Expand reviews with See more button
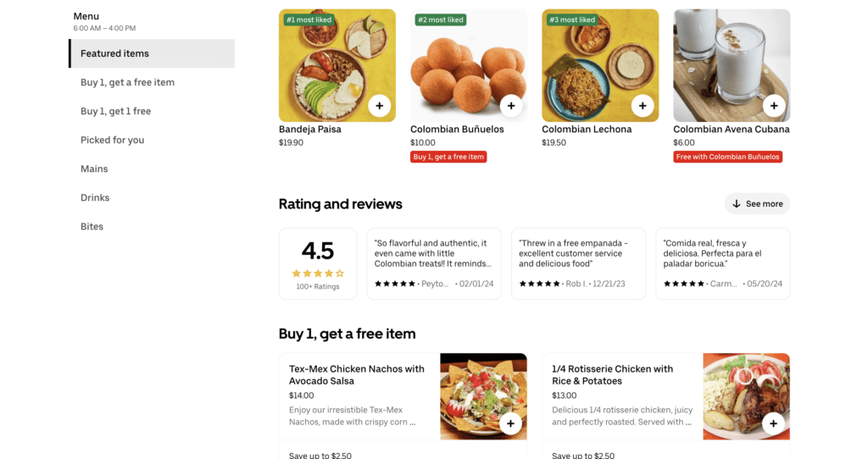Viewport: 868px width, 459px height. pos(757,204)
